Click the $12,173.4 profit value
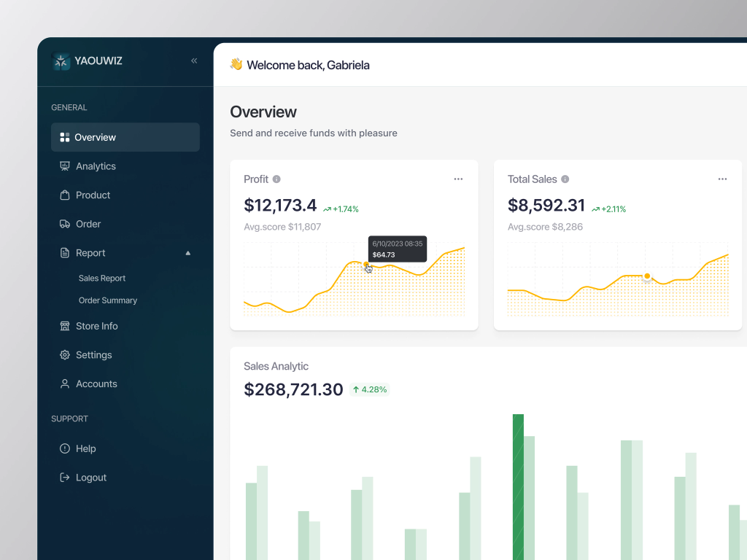 click(x=280, y=205)
